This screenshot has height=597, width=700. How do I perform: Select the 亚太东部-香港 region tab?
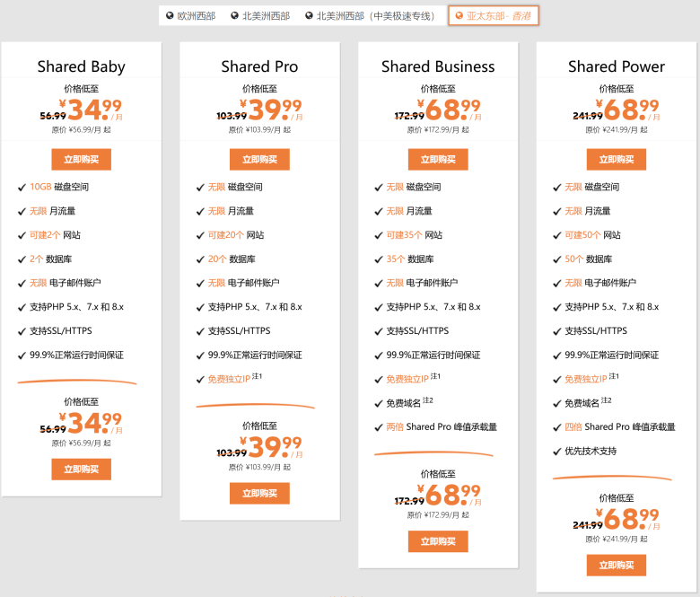(x=494, y=16)
